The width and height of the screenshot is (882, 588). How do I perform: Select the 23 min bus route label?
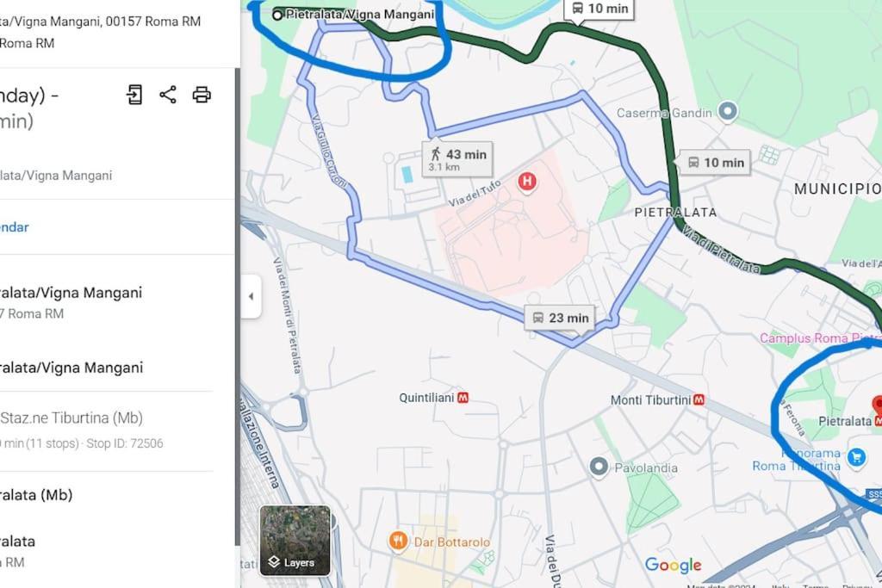click(x=560, y=319)
